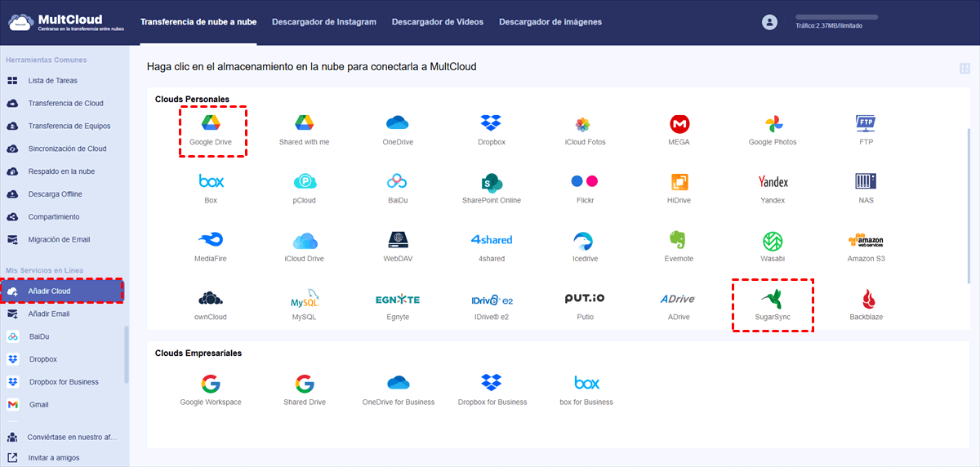Select the Flickr service
The image size is (980, 467).
(x=583, y=189)
